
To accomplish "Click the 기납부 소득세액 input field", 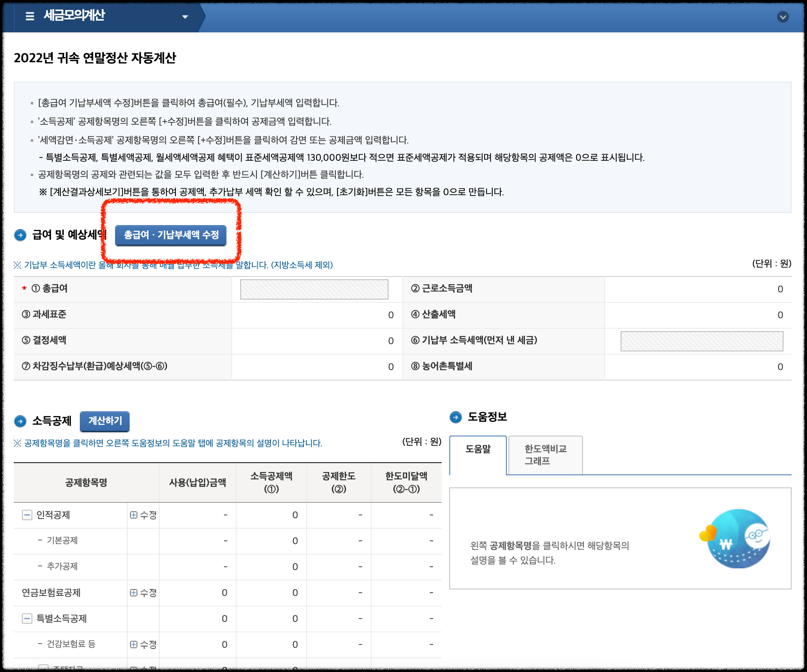I will coord(702,341).
